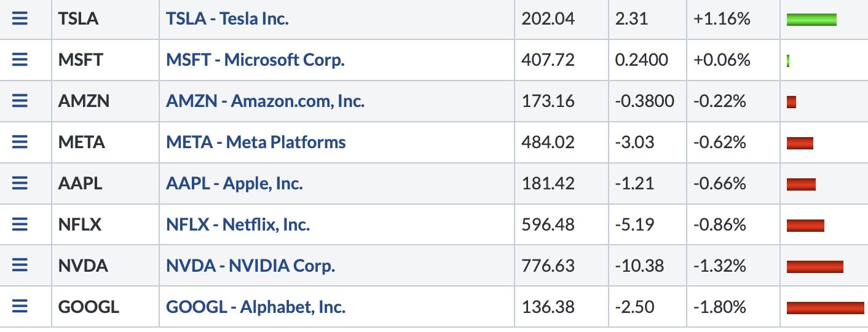The image size is (868, 332).
Task: Open the hamburger menu for AMZN row
Action: click(20, 101)
